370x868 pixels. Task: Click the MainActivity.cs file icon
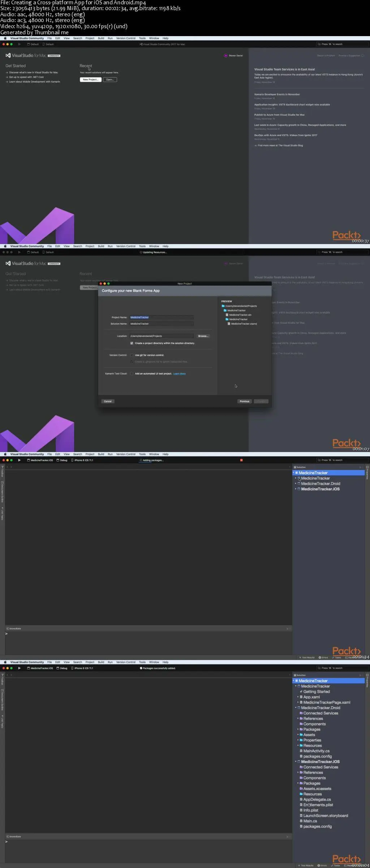pyautogui.click(x=301, y=751)
